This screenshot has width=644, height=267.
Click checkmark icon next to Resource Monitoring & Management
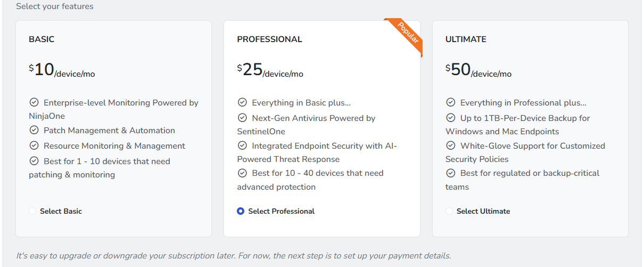[x=34, y=146]
